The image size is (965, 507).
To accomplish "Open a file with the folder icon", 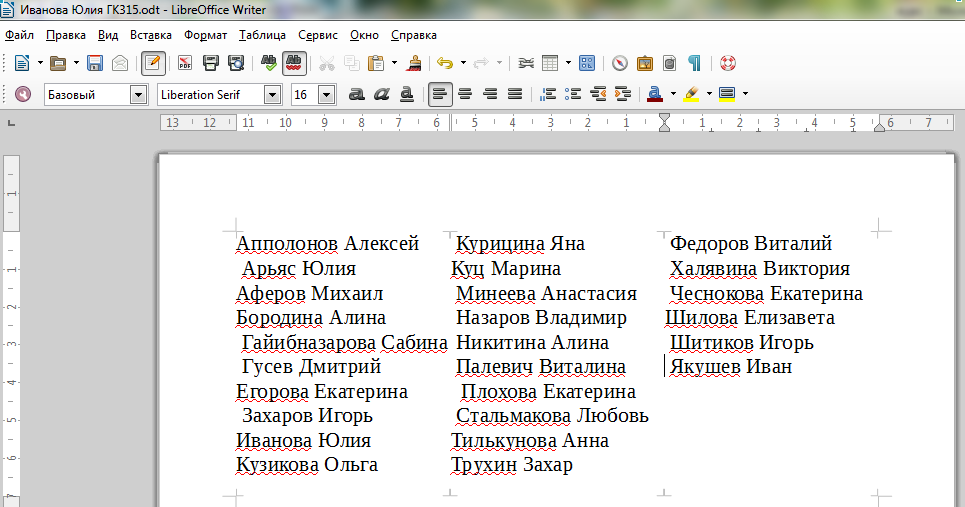I will click(x=58, y=63).
